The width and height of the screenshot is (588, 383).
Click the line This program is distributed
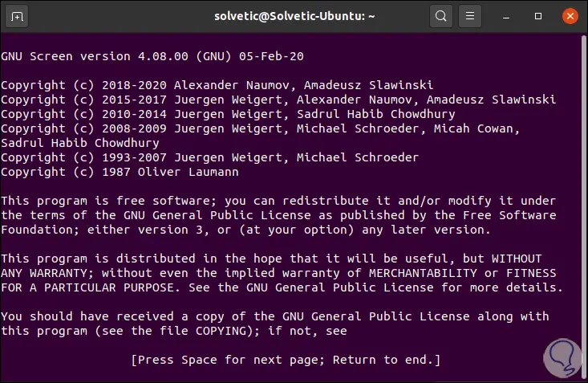click(x=271, y=259)
